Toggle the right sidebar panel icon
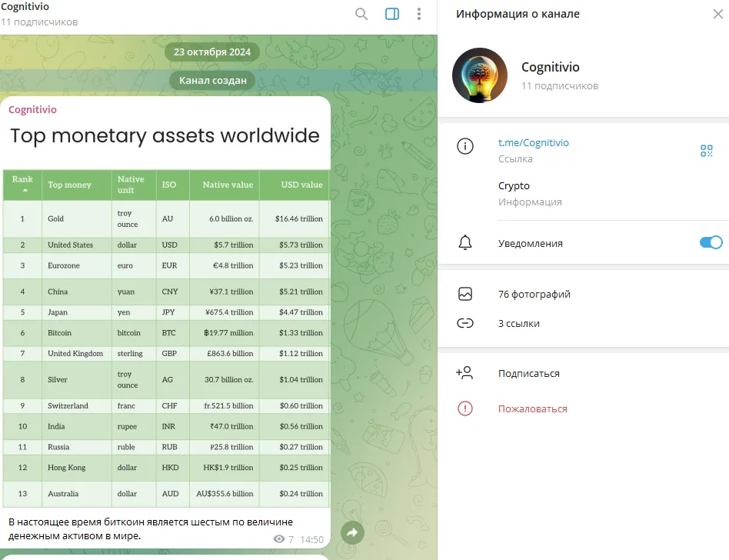 coord(392,14)
